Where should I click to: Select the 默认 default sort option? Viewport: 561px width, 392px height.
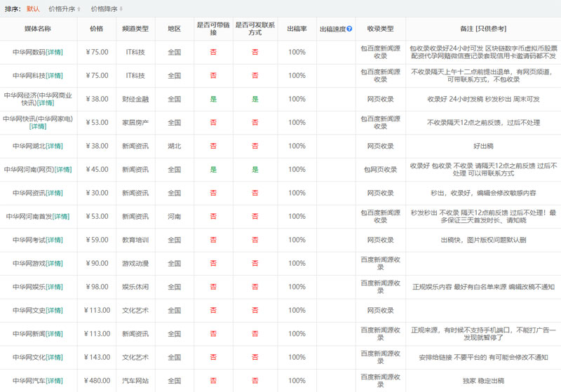tap(33, 9)
